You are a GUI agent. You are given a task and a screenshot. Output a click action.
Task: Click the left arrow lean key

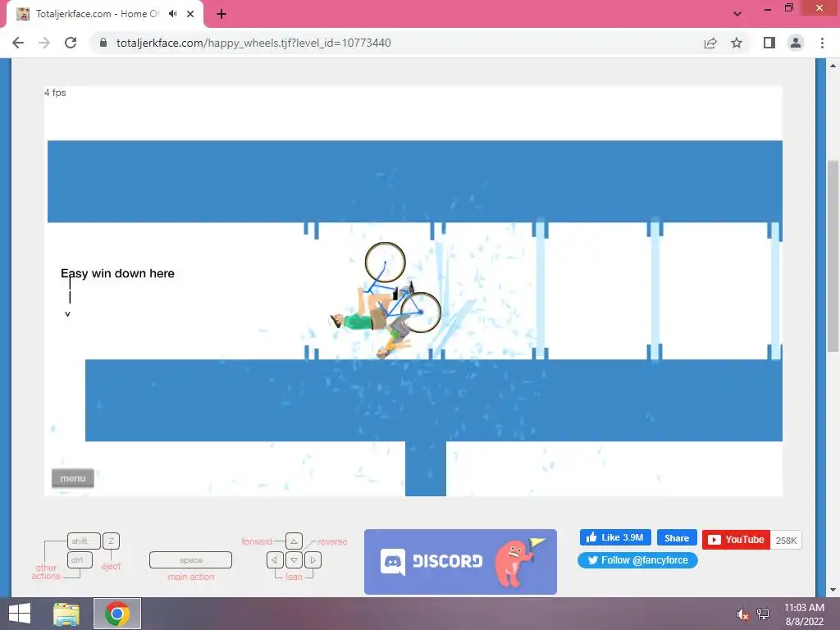click(x=275, y=560)
